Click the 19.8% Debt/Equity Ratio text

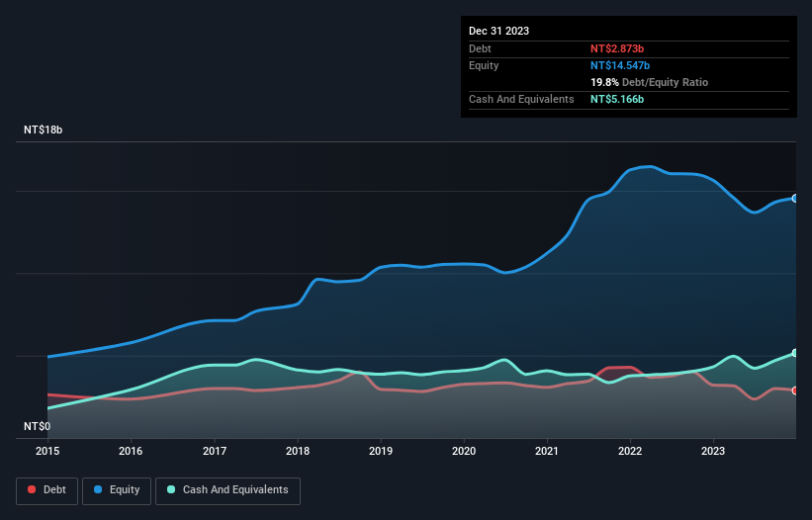coord(650,82)
